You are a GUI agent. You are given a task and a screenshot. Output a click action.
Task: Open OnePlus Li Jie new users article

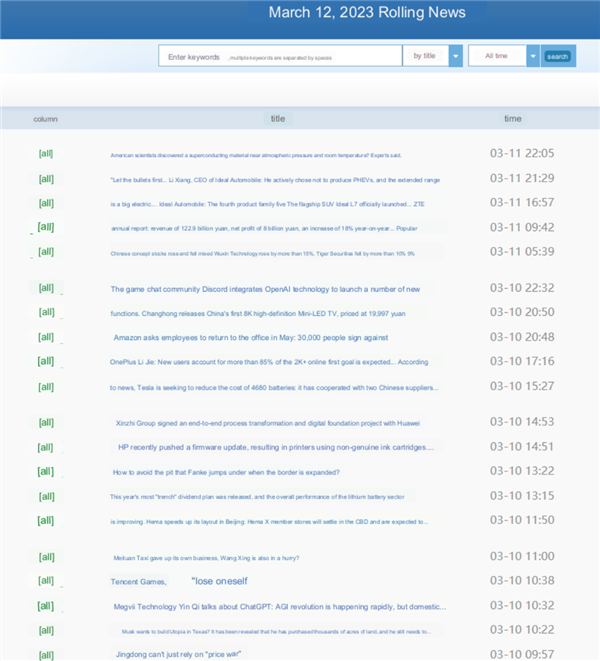tap(269, 362)
